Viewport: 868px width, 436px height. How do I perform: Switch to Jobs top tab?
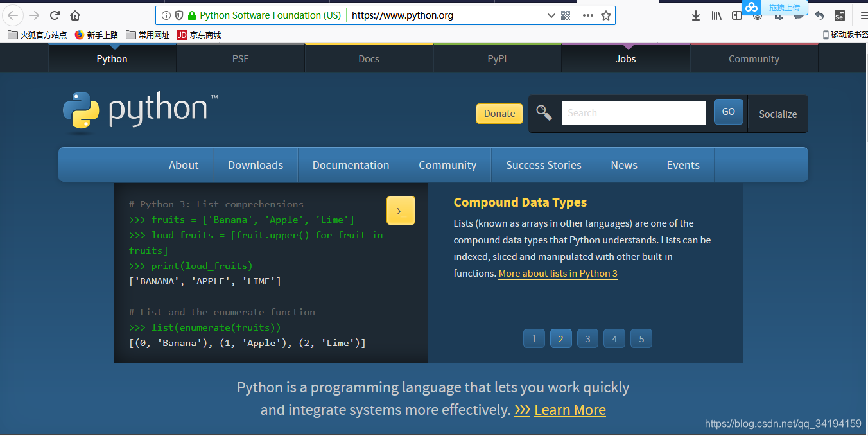click(625, 59)
